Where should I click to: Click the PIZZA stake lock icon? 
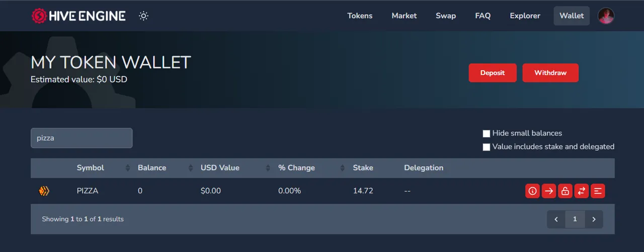click(x=565, y=191)
